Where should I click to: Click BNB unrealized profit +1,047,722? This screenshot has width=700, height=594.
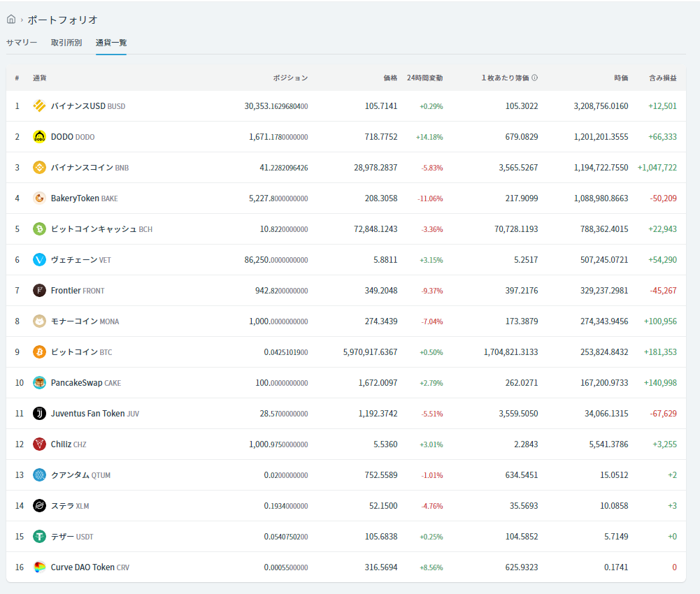(x=657, y=168)
